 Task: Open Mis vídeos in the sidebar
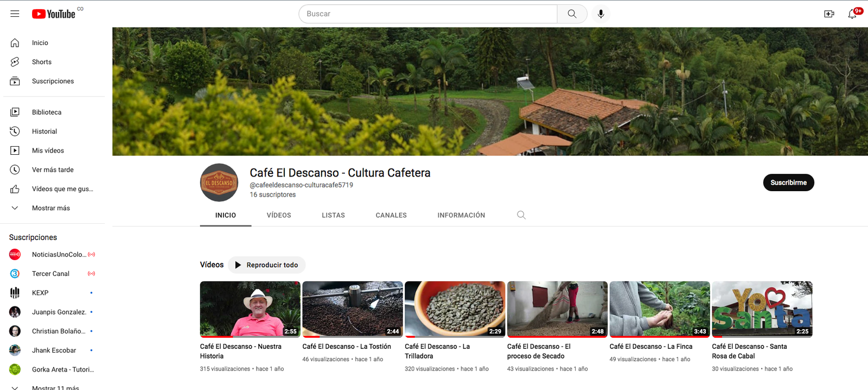click(54, 150)
